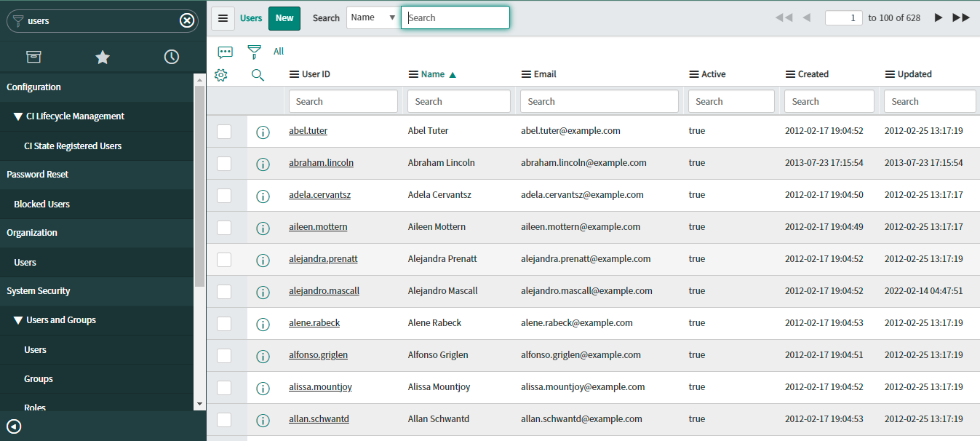Open the abel.tuter user record
The image size is (980, 441).
point(308,131)
